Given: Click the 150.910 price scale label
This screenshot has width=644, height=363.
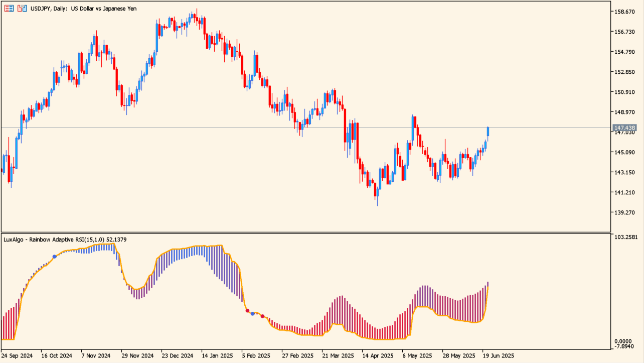Looking at the screenshot, I should [x=624, y=92].
